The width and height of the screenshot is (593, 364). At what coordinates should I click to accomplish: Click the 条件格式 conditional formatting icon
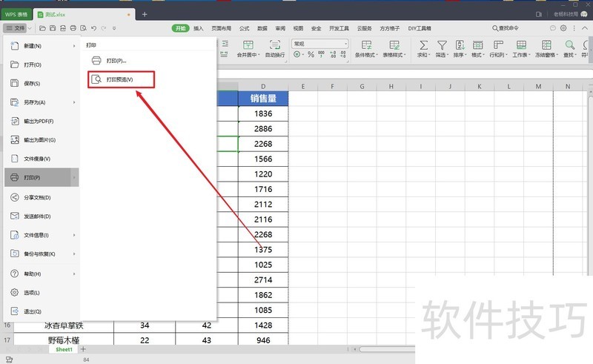[x=365, y=45]
